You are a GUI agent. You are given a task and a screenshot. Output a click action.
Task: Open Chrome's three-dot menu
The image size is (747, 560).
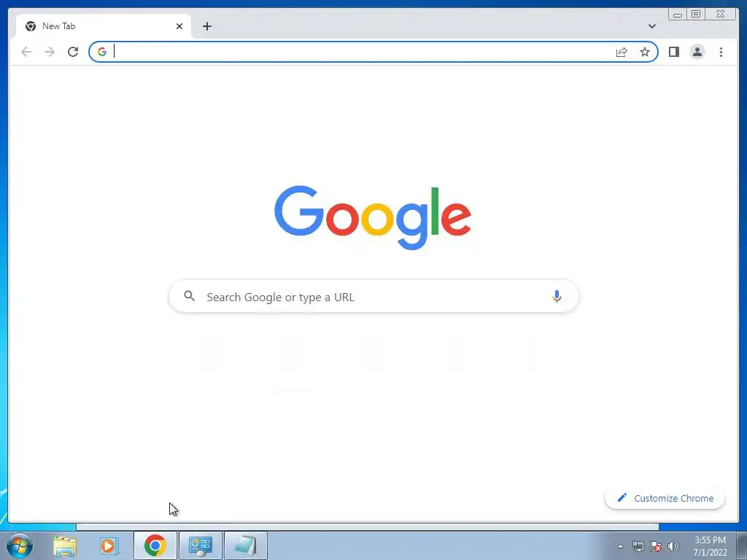[721, 52]
